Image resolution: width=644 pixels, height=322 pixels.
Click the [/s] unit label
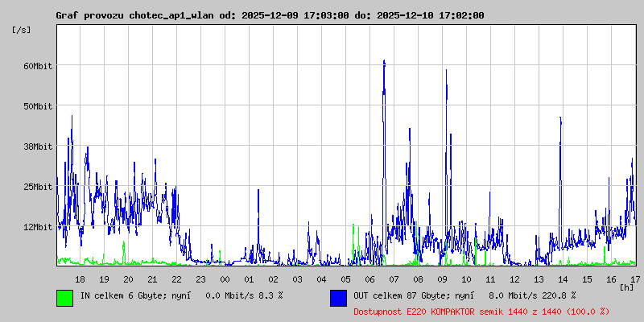click(22, 30)
